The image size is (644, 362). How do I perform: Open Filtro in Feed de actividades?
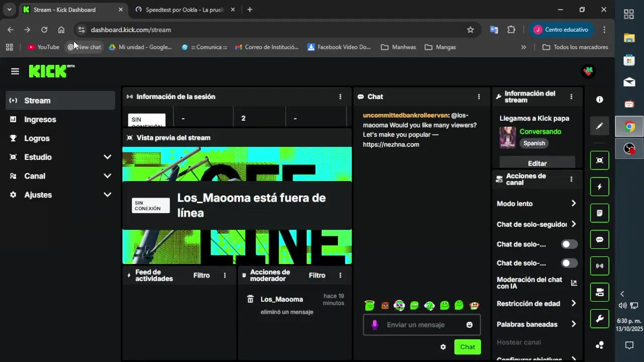(x=201, y=276)
